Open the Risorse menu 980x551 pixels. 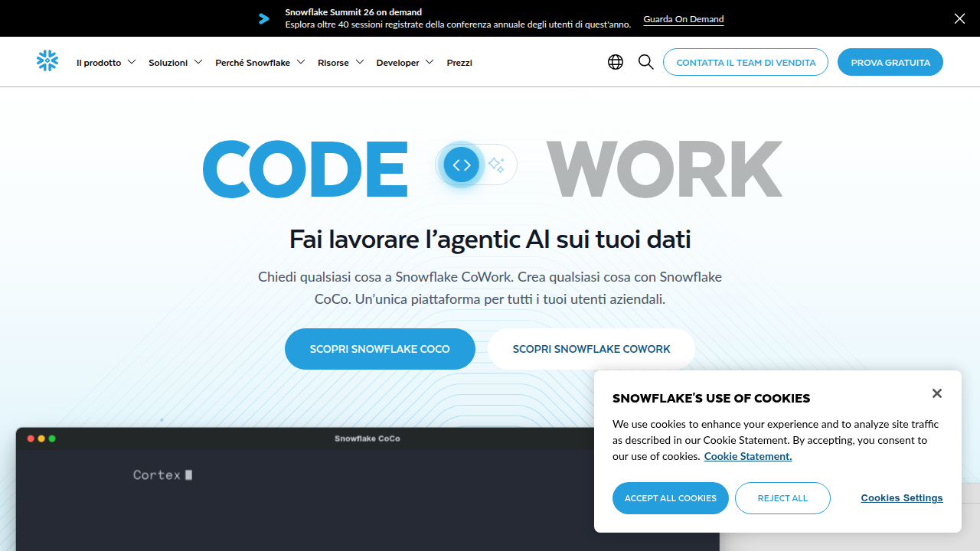(341, 63)
